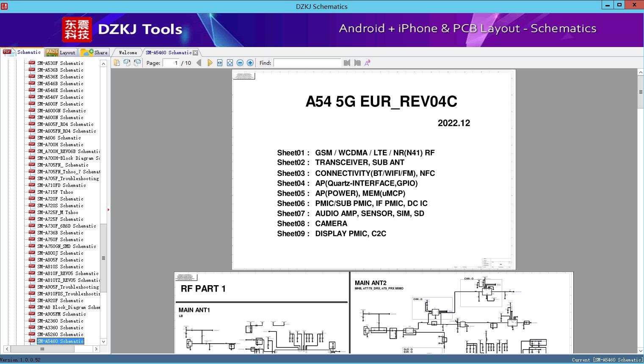Open SM-A3360 Schematic in the tree
This screenshot has width=644, height=364.
coord(60,328)
